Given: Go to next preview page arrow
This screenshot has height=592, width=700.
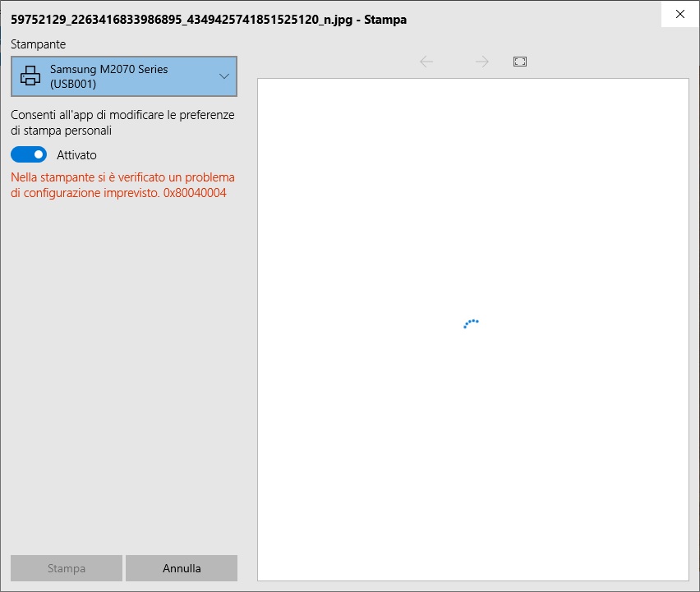Looking at the screenshot, I should (x=482, y=62).
